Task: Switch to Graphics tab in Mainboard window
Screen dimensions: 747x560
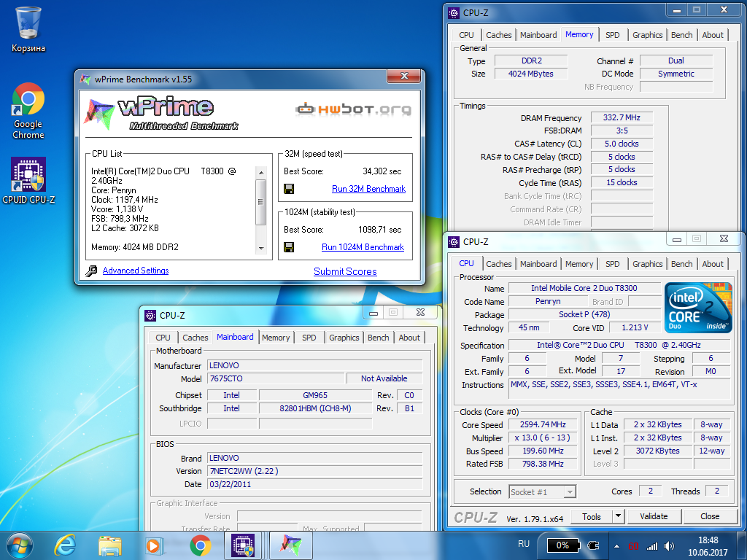Action: [344, 338]
